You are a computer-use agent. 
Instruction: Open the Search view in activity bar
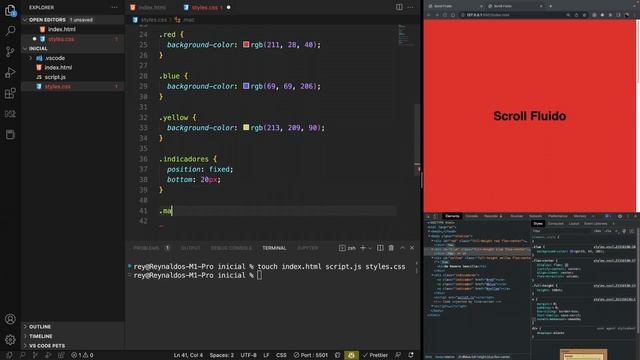coord(10,31)
